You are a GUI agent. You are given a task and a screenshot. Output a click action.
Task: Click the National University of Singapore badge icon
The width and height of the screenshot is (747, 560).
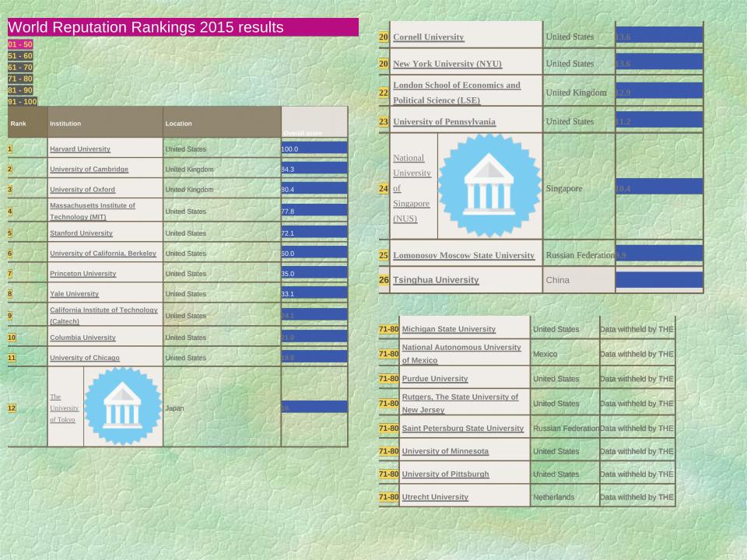click(489, 186)
